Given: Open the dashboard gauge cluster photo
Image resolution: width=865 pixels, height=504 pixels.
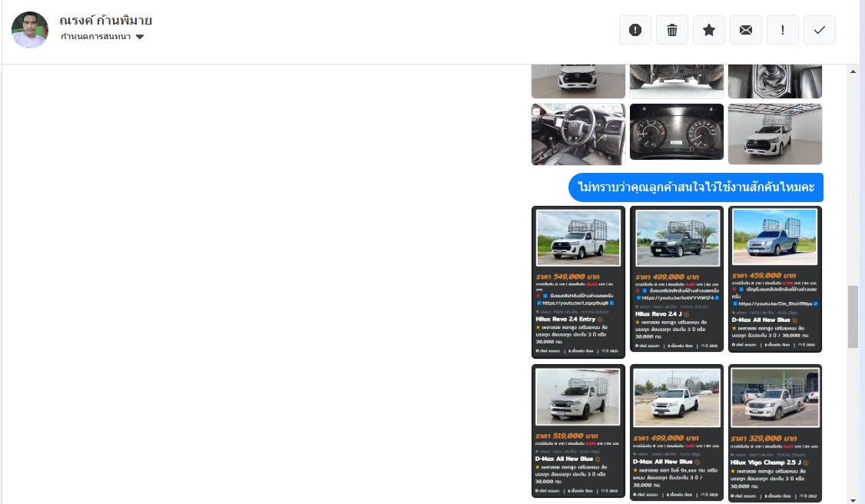Looking at the screenshot, I should click(x=676, y=132).
